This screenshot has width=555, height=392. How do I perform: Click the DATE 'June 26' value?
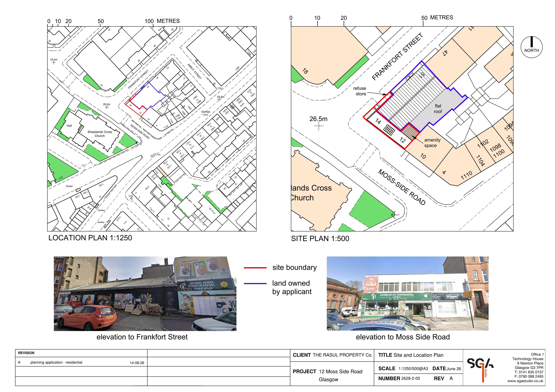click(x=454, y=369)
